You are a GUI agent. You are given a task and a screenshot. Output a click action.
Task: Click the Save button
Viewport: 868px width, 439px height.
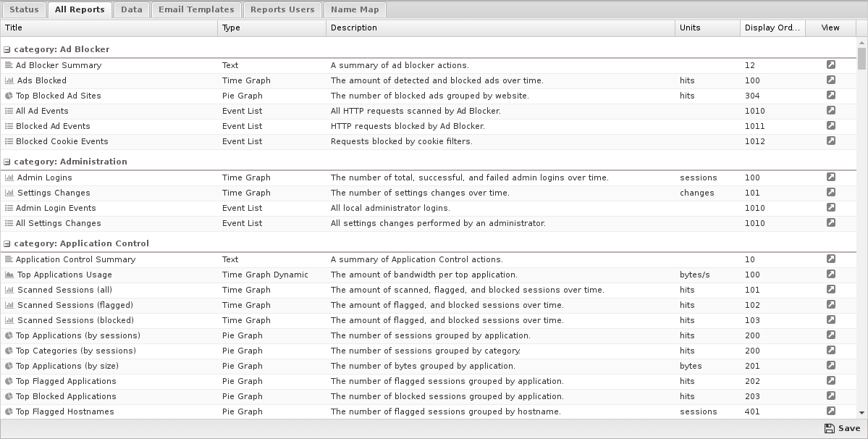(x=842, y=428)
